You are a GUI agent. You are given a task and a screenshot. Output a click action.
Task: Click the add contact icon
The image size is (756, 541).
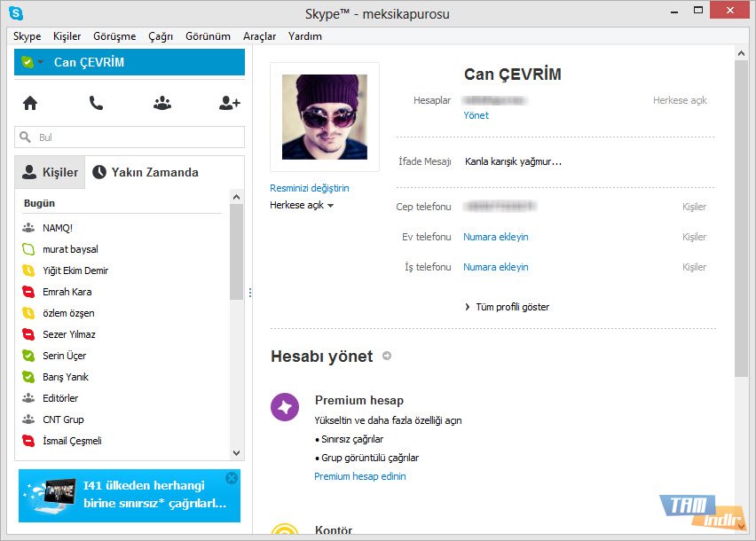pyautogui.click(x=229, y=103)
